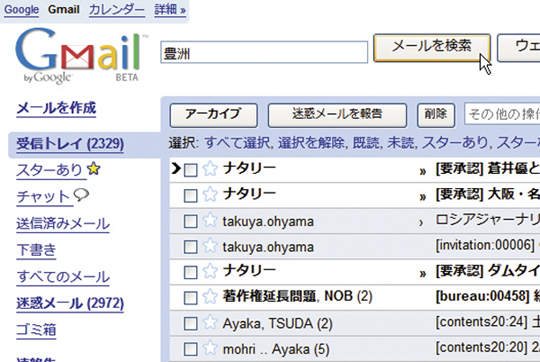Check the box for ナタリー 大阪 message
540x362 pixels.
pos(190,196)
